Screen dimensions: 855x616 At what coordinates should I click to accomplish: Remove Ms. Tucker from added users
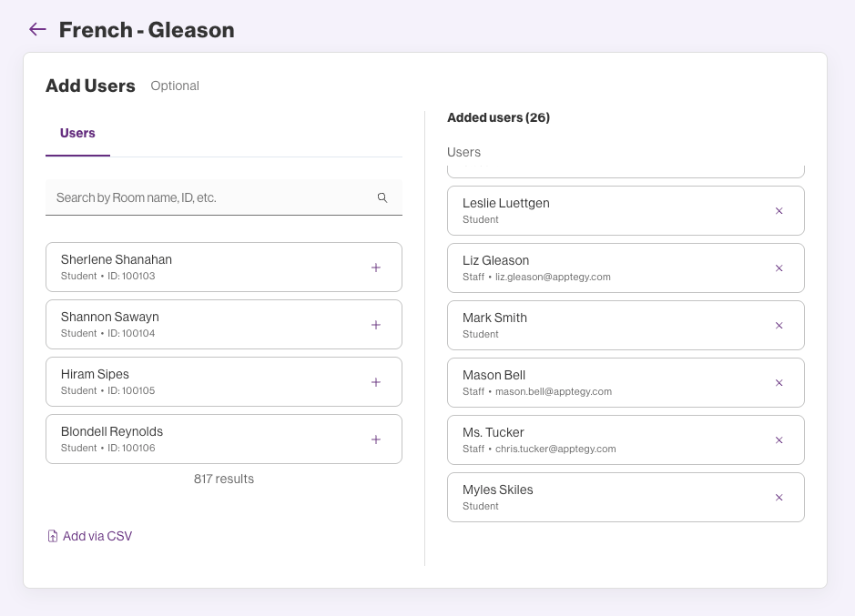[779, 440]
